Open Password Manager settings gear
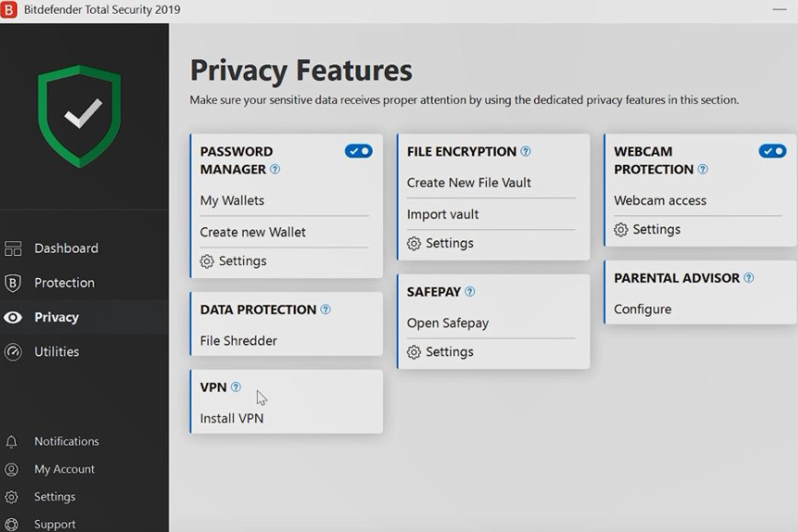798x532 pixels. click(207, 260)
